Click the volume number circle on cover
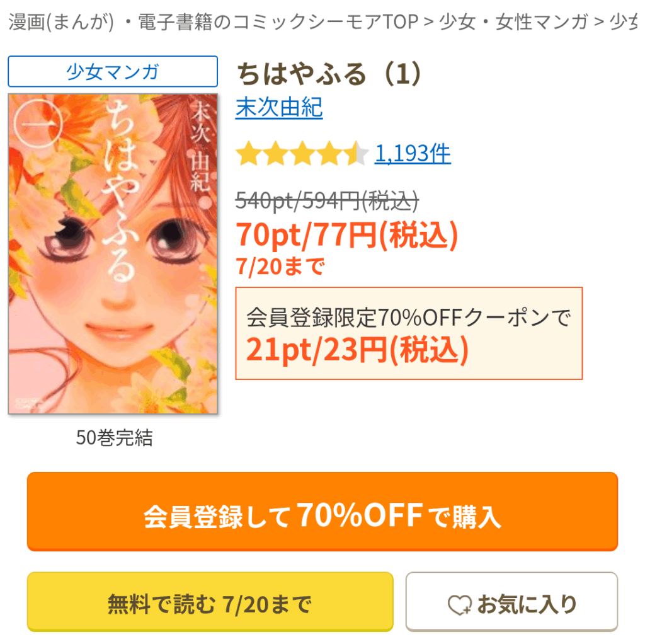 38,123
